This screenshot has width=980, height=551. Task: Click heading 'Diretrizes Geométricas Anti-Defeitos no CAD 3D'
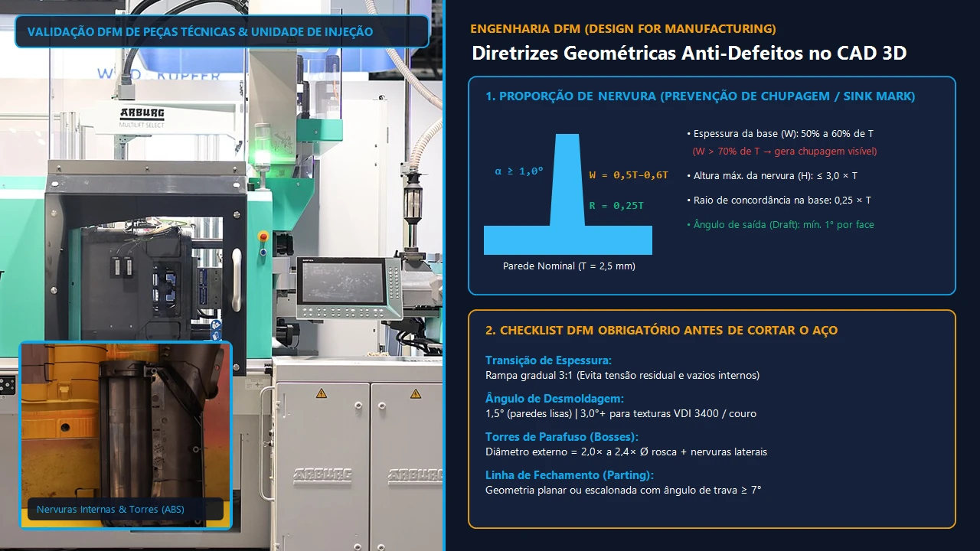[x=689, y=54]
